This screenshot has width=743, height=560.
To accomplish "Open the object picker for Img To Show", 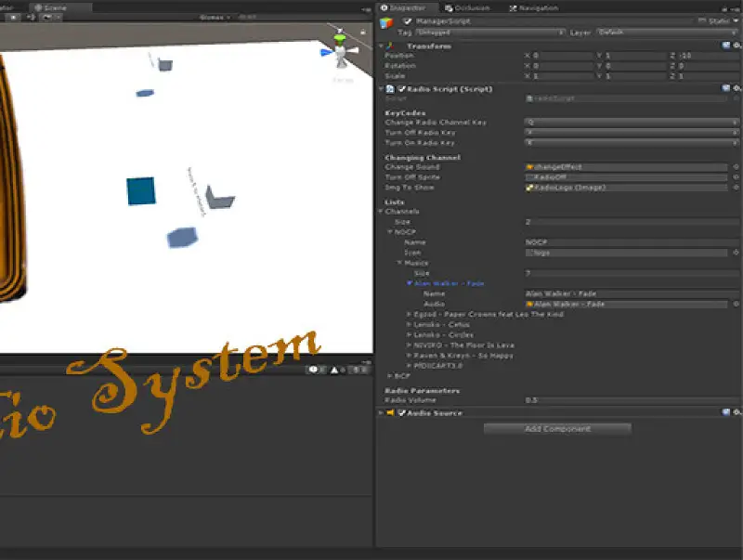I will pyautogui.click(x=736, y=188).
